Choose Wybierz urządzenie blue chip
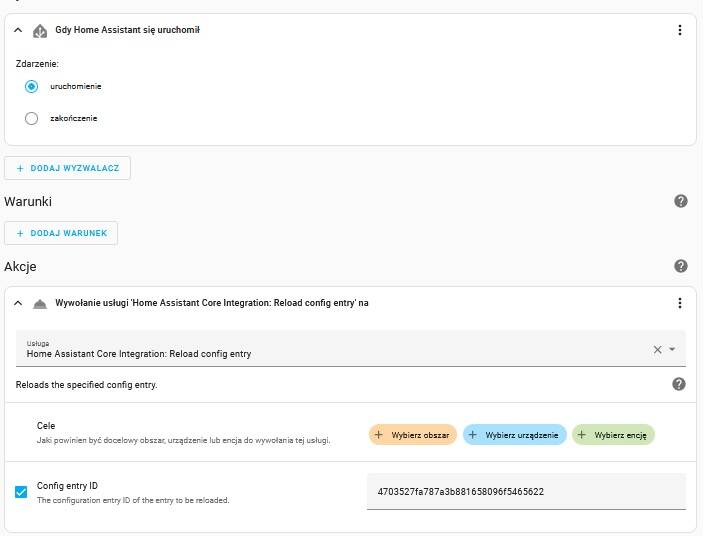This screenshot has width=707, height=536. click(514, 435)
